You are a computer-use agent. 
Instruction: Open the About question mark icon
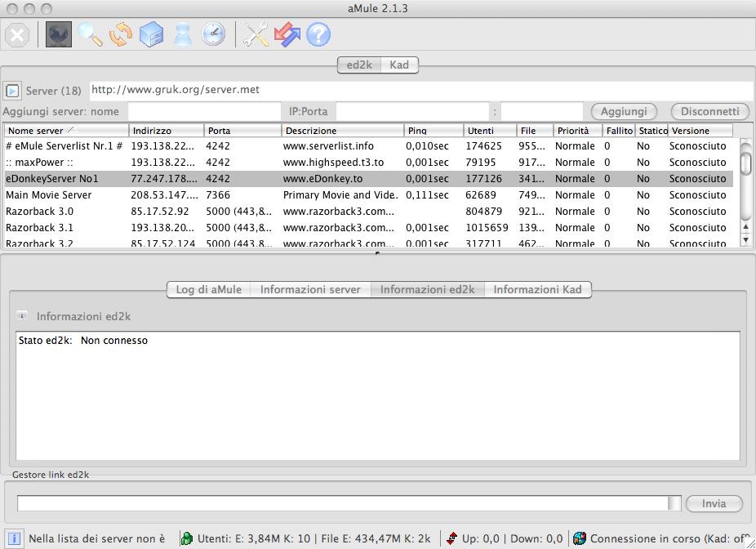[x=318, y=35]
